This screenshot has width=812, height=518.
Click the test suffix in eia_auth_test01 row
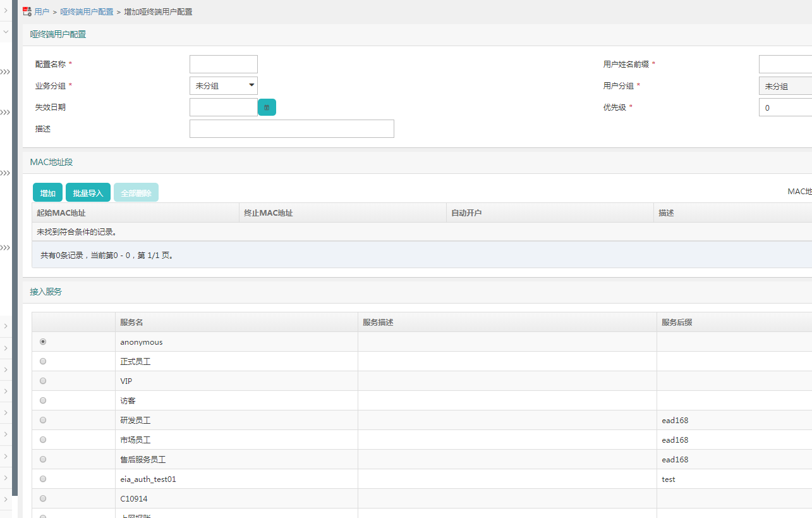coord(669,479)
